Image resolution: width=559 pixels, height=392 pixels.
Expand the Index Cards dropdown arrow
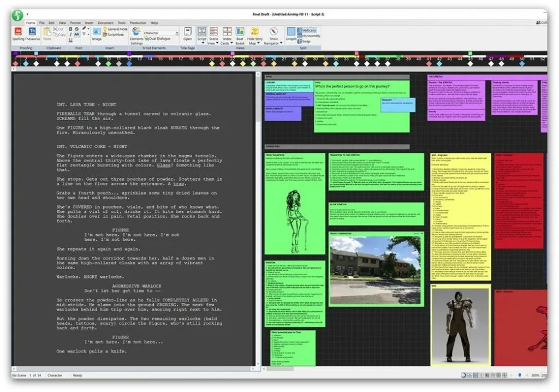pyautogui.click(x=231, y=43)
